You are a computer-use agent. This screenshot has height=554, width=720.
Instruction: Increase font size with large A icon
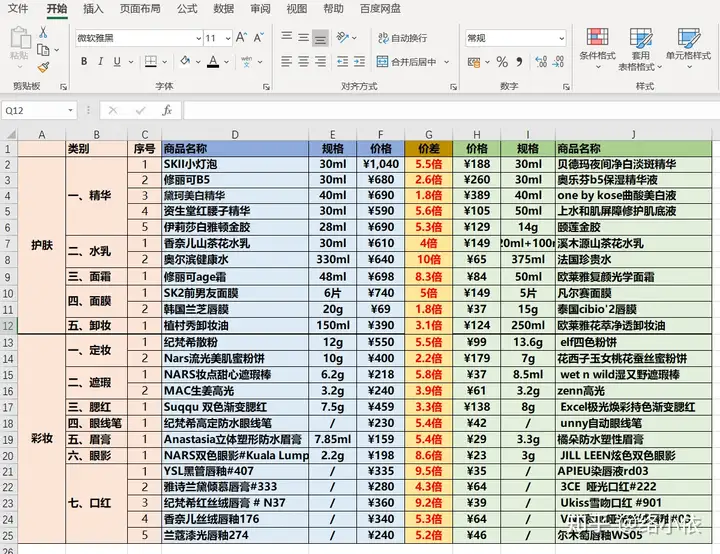[x=241, y=38]
